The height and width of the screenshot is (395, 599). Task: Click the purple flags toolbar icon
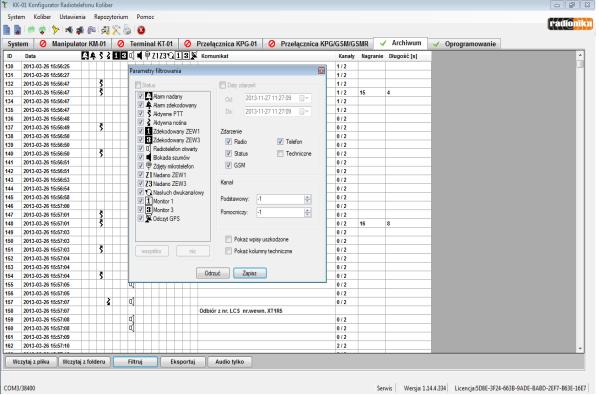click(x=92, y=30)
